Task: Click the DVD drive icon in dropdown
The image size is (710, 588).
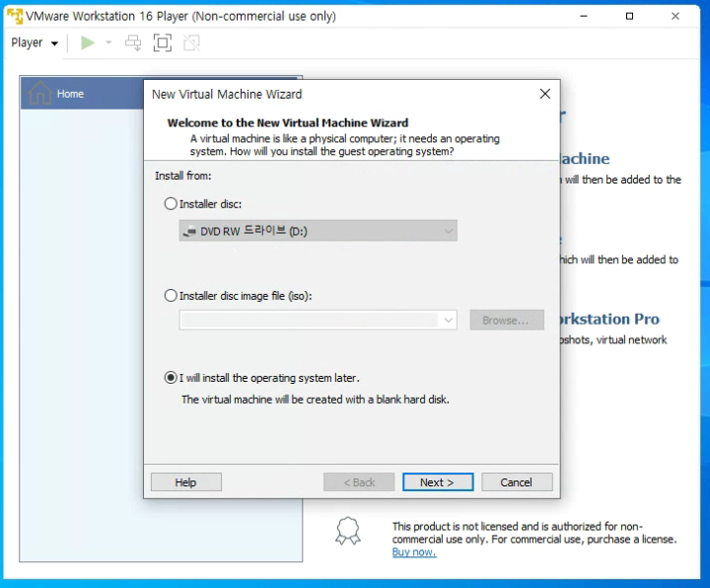Action: coord(188,232)
